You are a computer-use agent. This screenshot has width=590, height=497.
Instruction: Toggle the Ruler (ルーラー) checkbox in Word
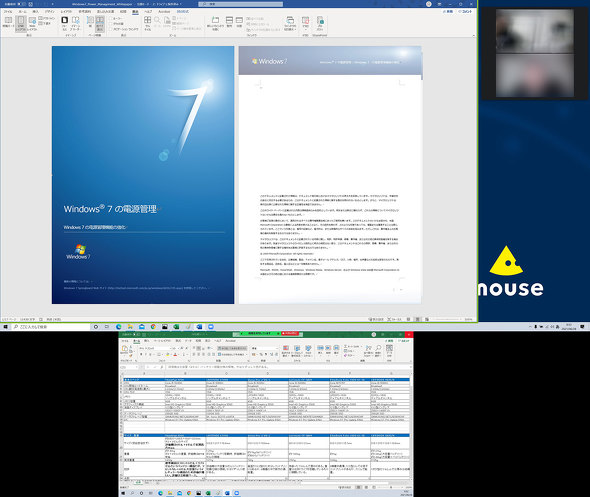click(x=111, y=18)
